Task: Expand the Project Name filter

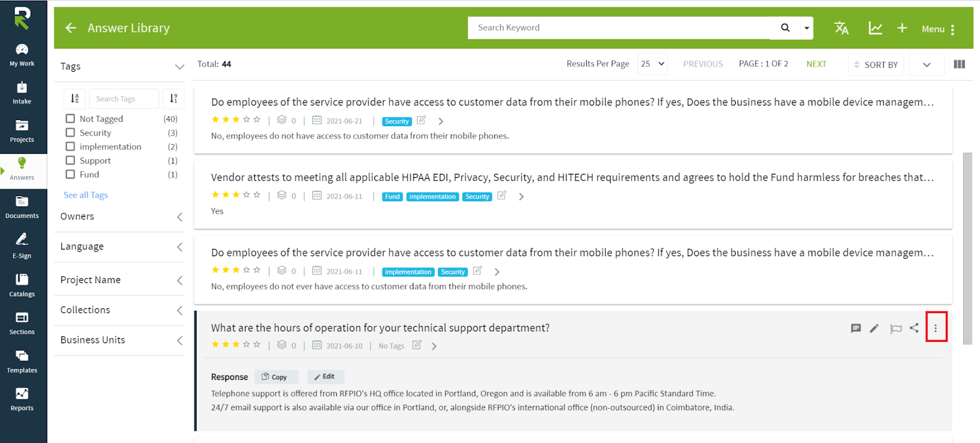Action: pos(179,281)
